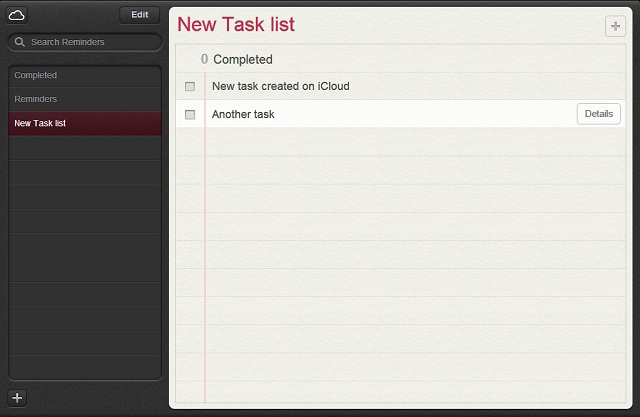Click the empty sidebar row under "New Task list"
The height and width of the screenshot is (417, 640).
pos(85,148)
